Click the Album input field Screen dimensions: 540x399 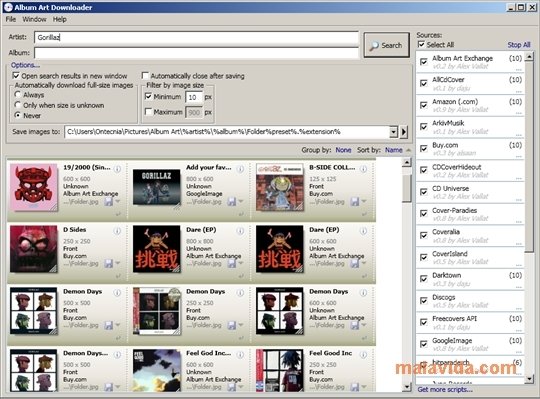pos(196,53)
